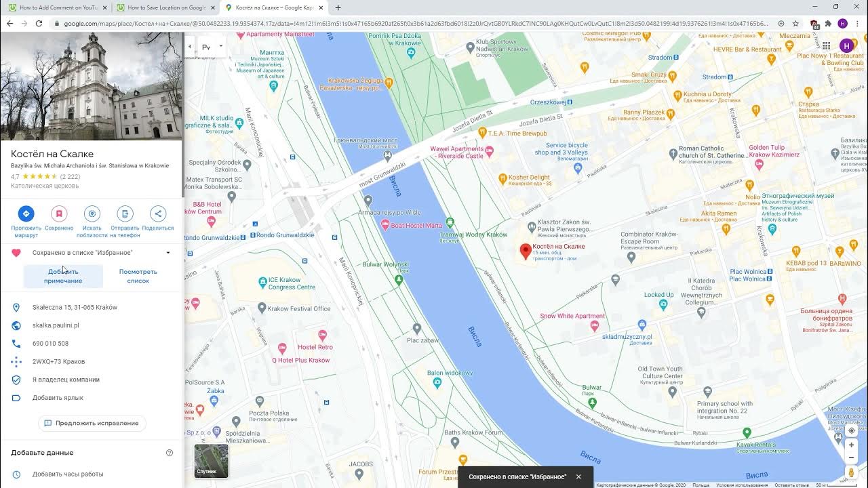Open the Chrome extensions puzzle icon
This screenshot has width=868, height=488.
pos(828,23)
